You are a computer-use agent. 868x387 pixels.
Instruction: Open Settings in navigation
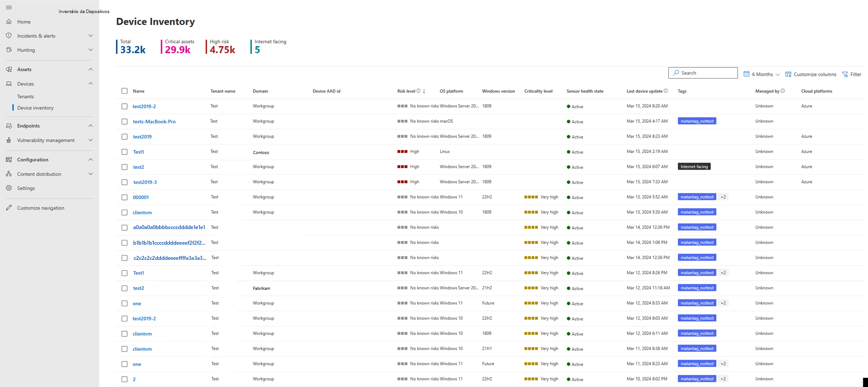[x=26, y=188]
